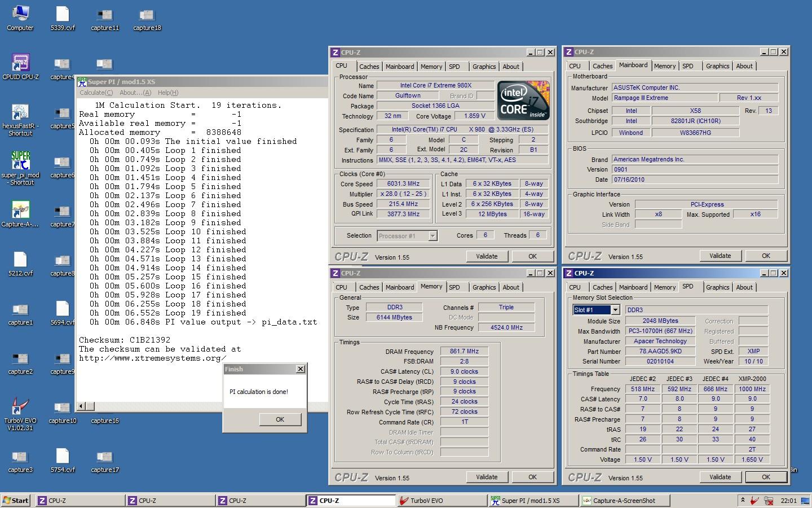Viewport: 812px width, 508px height.
Task: Select the 5694.cvf file icon
Action: coord(63,312)
